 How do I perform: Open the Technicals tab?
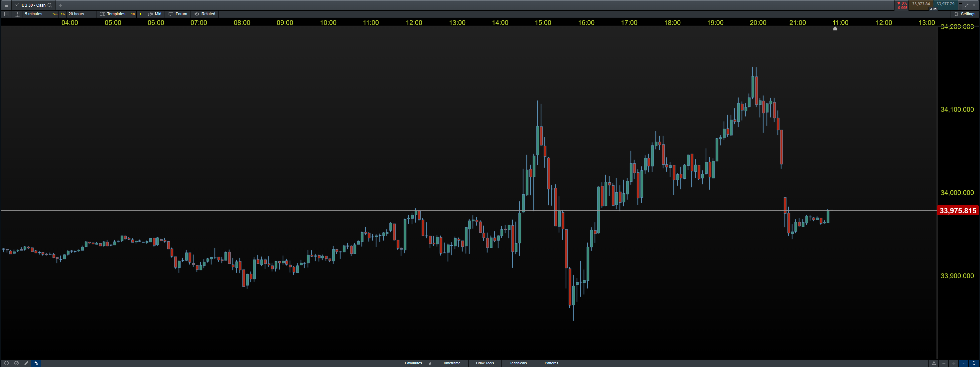pyautogui.click(x=518, y=363)
